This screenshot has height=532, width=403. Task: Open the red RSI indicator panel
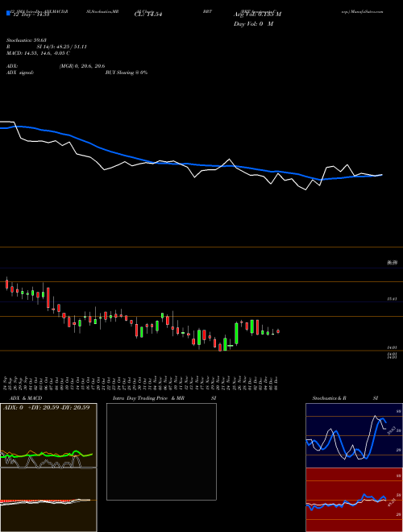tap(353, 500)
